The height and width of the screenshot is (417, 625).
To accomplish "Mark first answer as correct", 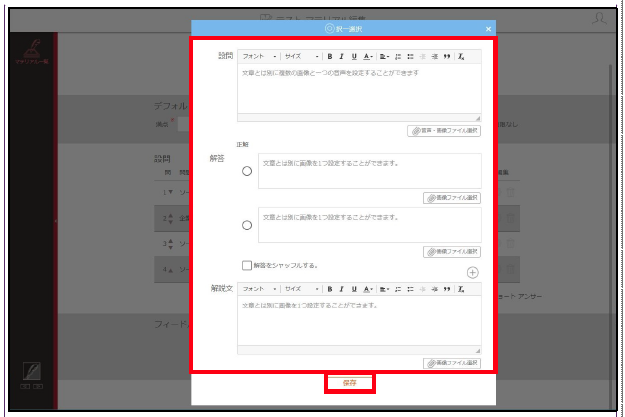I will 247,171.
